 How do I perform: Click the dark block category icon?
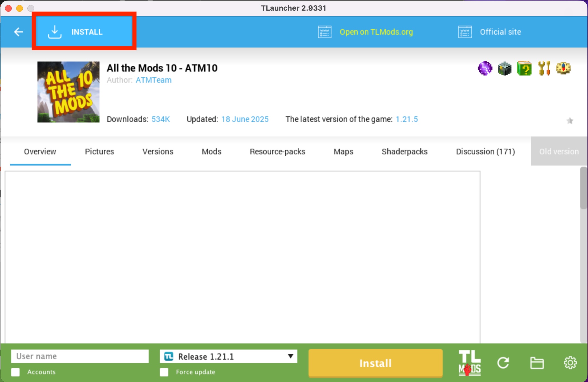pos(504,68)
